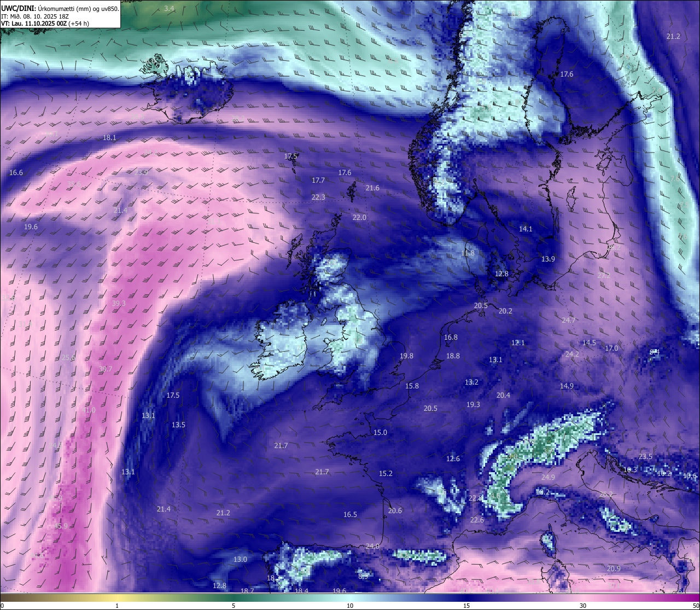Image resolution: width=700 pixels, height=610 pixels.
Task: Click the map value 13.5
Action: [178, 425]
